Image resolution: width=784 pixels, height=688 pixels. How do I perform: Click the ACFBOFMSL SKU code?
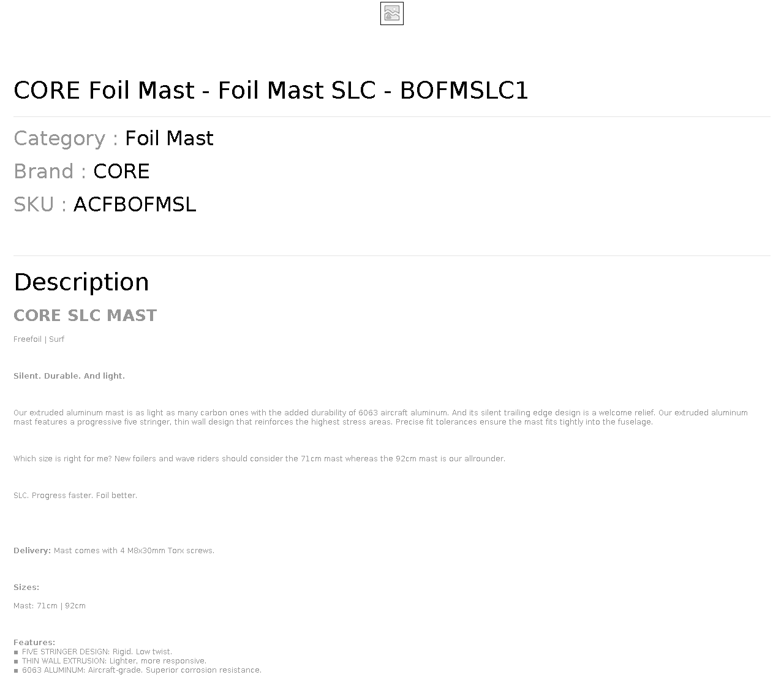(135, 205)
